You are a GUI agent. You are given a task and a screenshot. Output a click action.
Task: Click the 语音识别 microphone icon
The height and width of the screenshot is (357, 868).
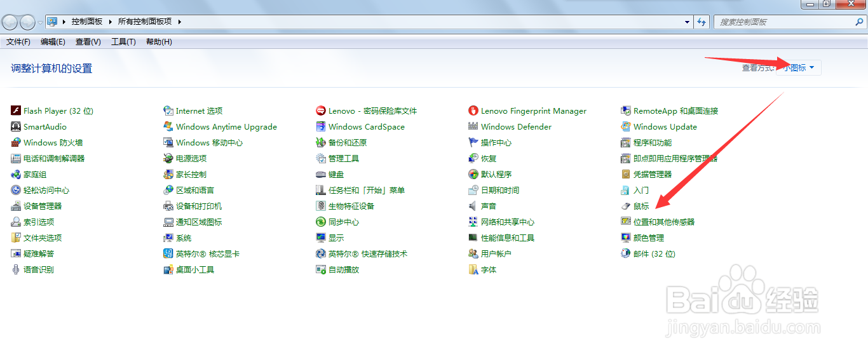[17, 269]
